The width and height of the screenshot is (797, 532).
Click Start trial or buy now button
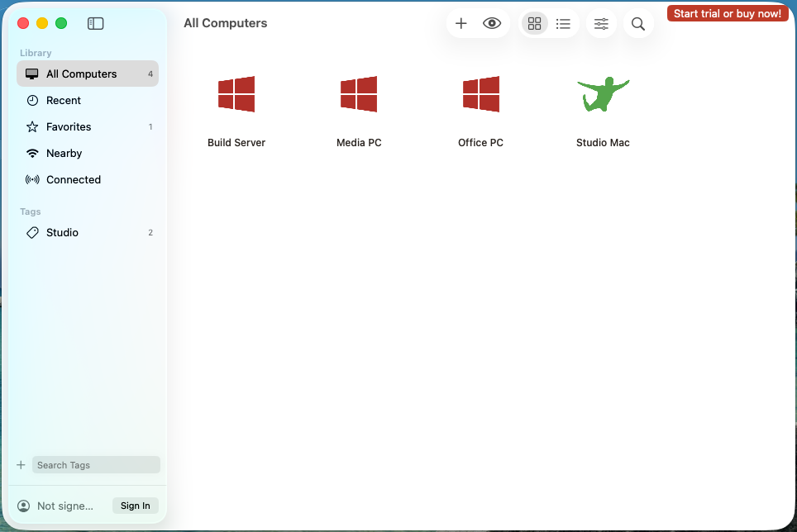pos(727,14)
